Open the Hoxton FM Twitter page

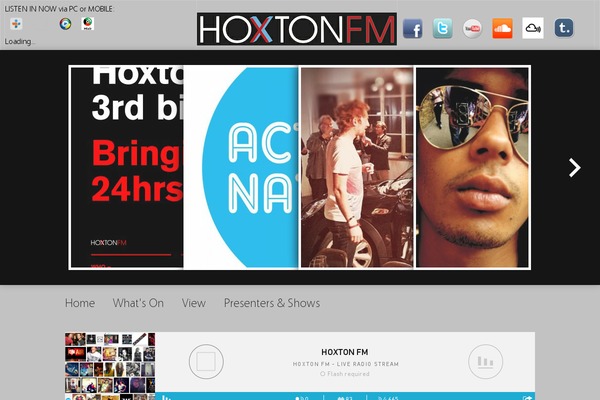(x=442, y=28)
